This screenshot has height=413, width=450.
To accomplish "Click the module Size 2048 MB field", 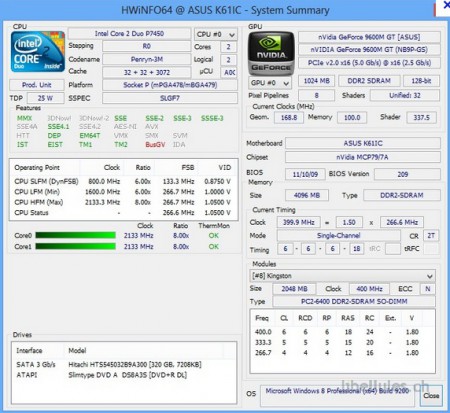I will [x=294, y=289].
